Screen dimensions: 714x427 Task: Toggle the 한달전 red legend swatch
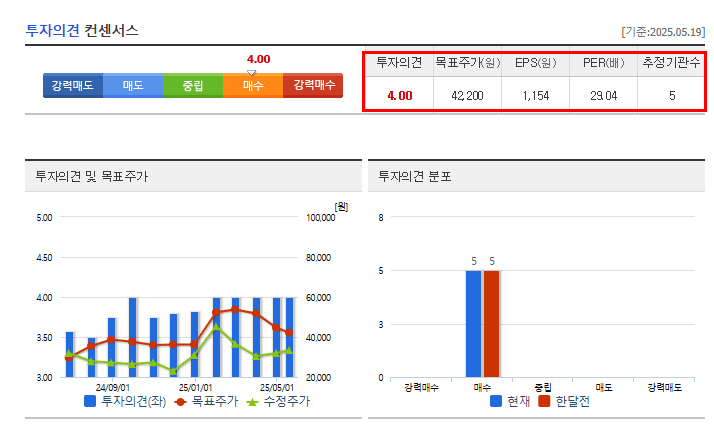(544, 401)
